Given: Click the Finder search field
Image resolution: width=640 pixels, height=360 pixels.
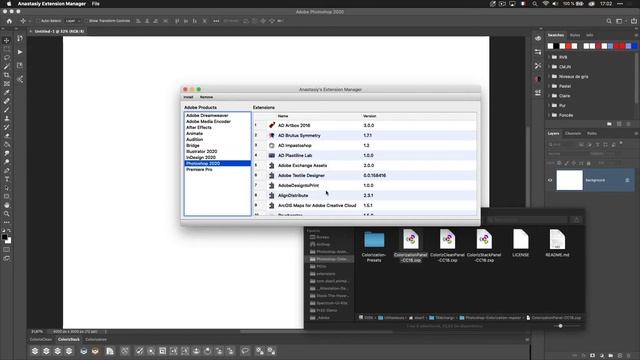Looking at the screenshot, I should pos(527,220).
